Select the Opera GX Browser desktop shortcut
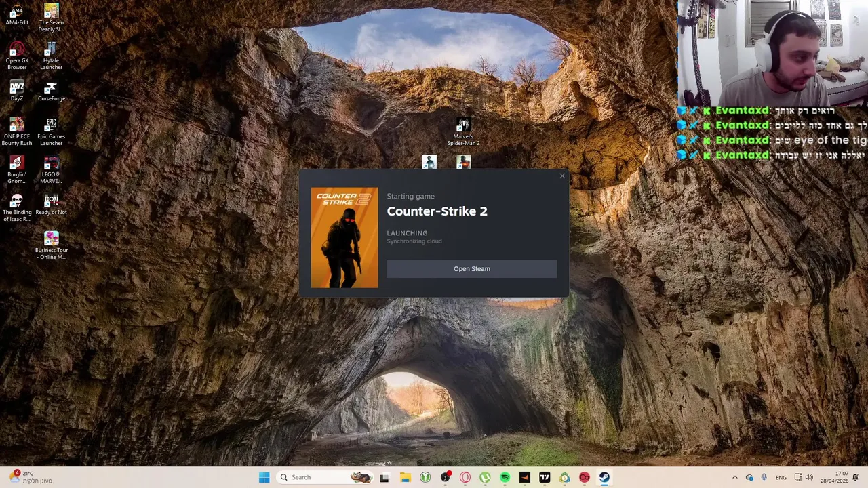Viewport: 868px width, 488px height. click(17, 56)
